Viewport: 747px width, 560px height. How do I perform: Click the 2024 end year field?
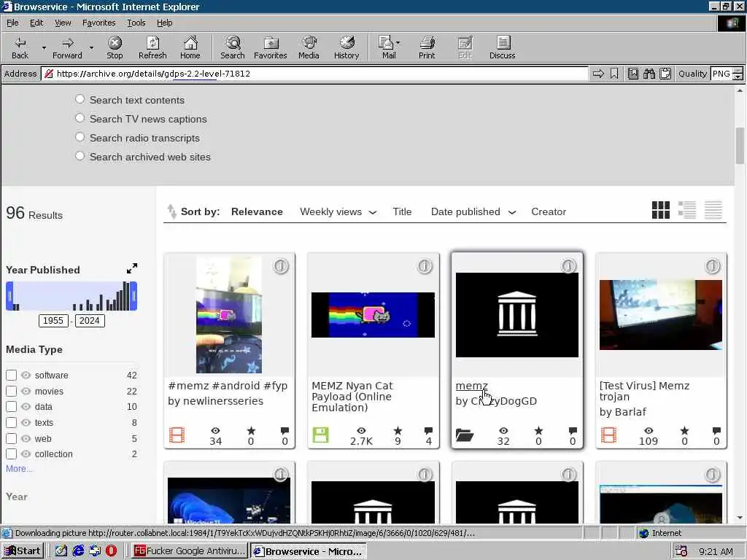coord(90,321)
